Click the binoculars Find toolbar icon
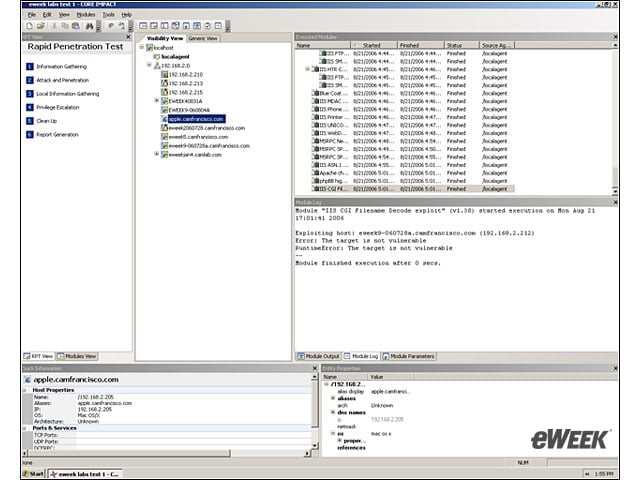The width and height of the screenshot is (640, 480). (89, 26)
